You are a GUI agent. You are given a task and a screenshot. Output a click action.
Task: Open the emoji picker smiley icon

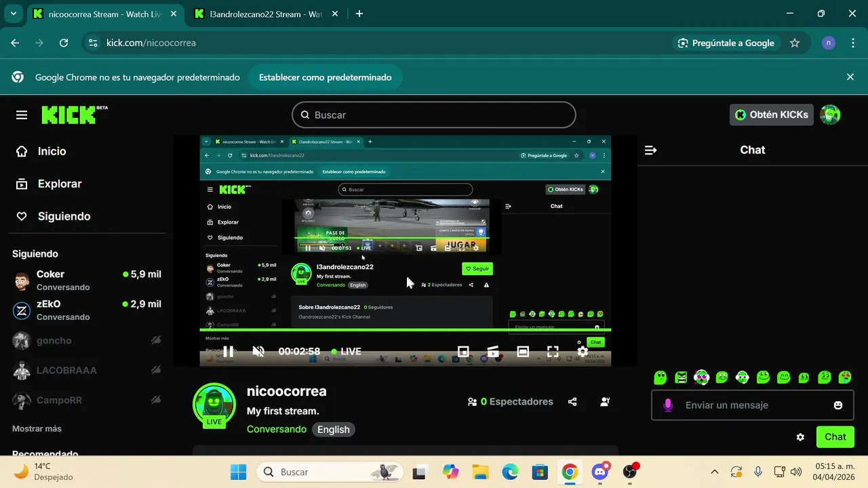click(x=838, y=405)
